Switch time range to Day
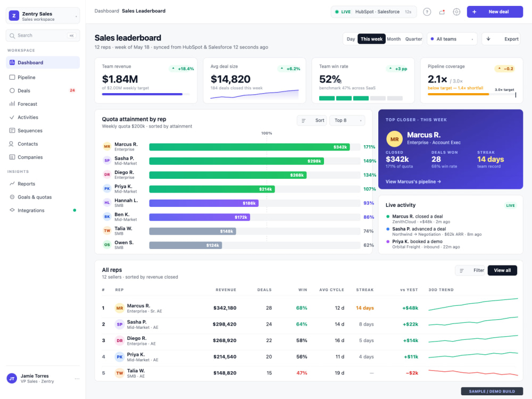The image size is (532, 399). click(x=351, y=39)
